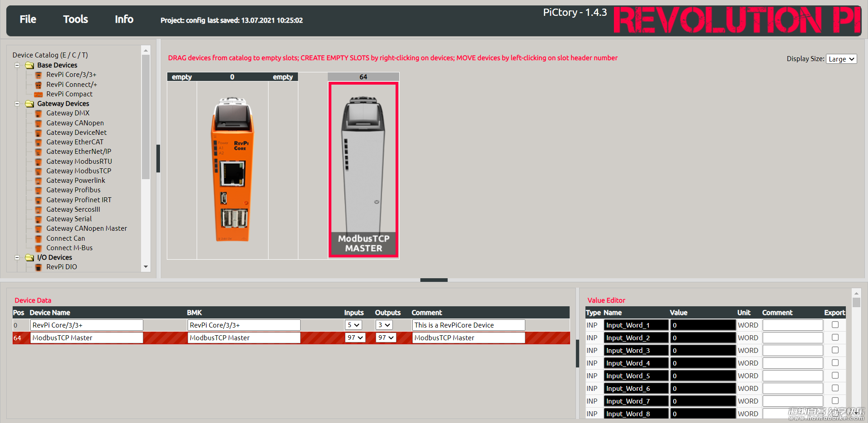Open the Tools menu
The height and width of the screenshot is (423, 868).
tap(75, 19)
